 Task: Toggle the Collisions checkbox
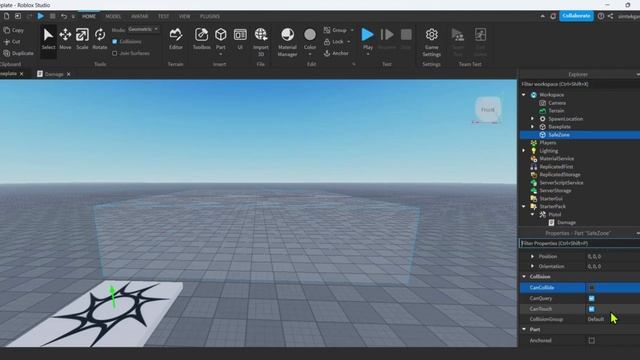point(114,42)
